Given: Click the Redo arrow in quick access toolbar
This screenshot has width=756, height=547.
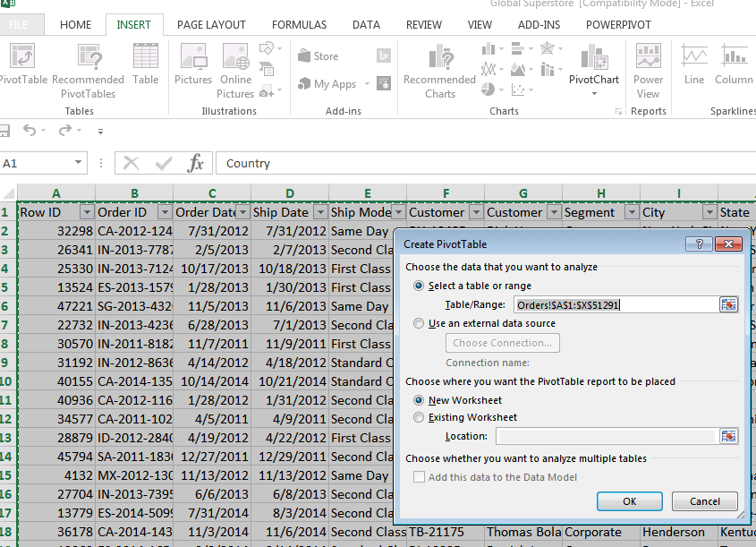Looking at the screenshot, I should [x=65, y=130].
